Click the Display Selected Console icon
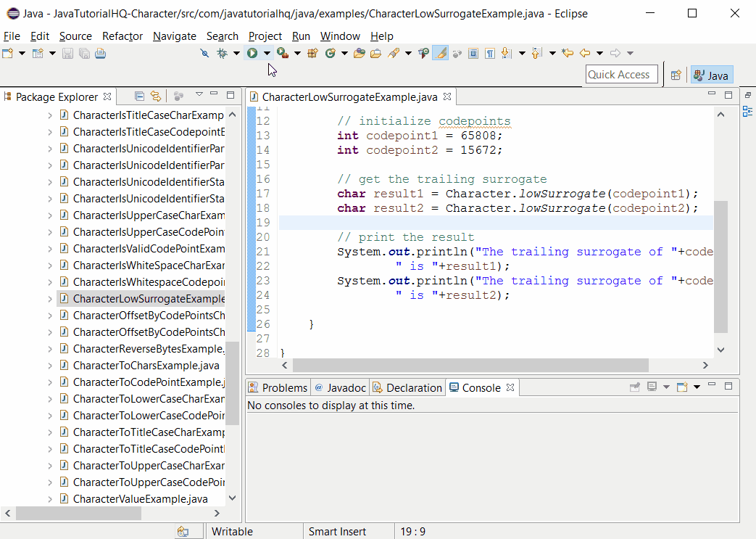Screen dimensions: 756x539 tap(652, 387)
